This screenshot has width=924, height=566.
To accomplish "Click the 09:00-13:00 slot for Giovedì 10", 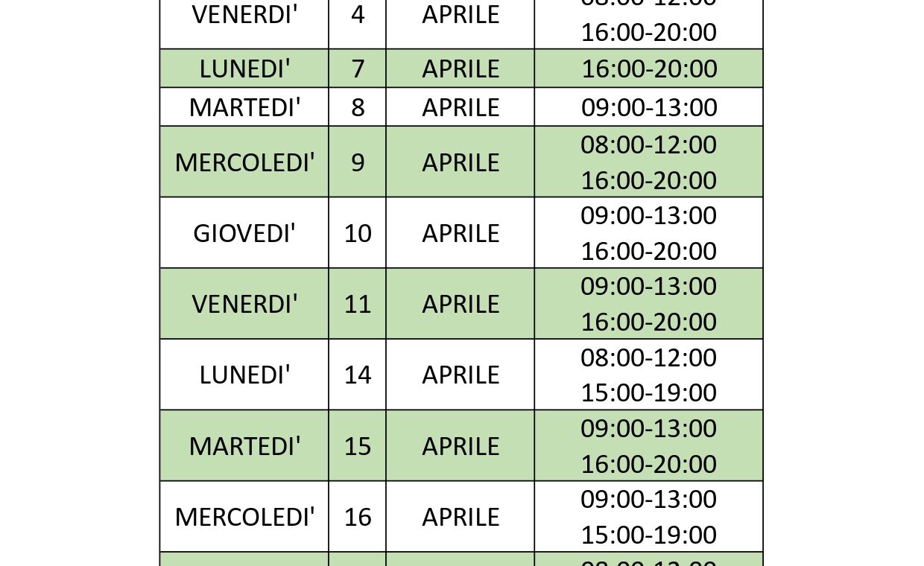I will (x=648, y=215).
